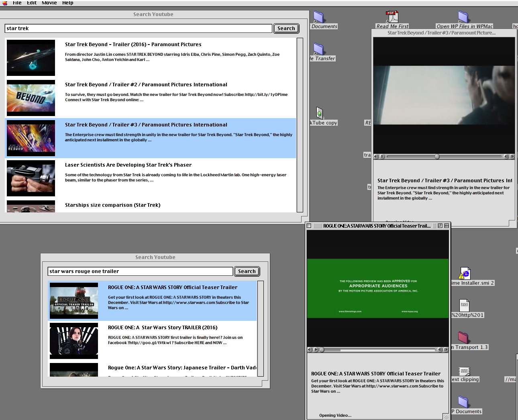
Task: Click Search button beside 'star wars rouge one trailer'
Action: [x=247, y=271]
